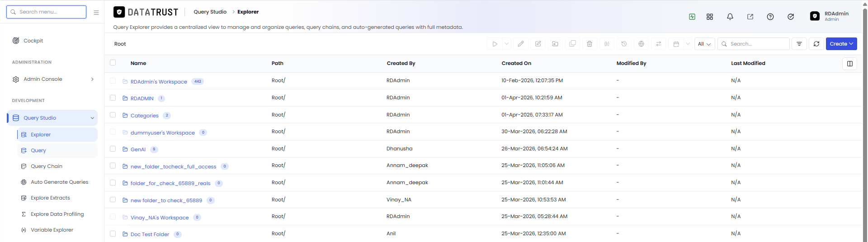Open the Categories folder link
The height and width of the screenshot is (242, 868).
point(145,116)
